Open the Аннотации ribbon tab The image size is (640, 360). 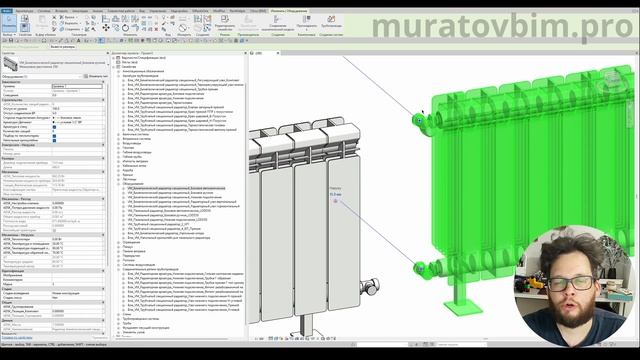point(80,11)
